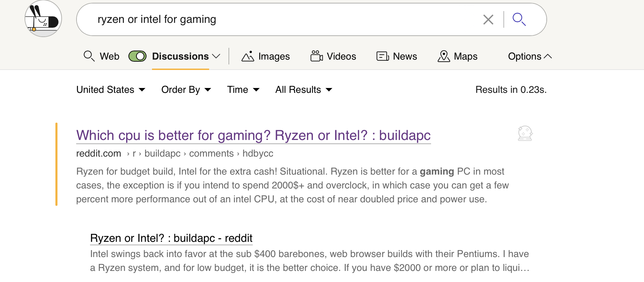Toggle the Discussions switch off
This screenshot has height=282, width=644.
[137, 56]
